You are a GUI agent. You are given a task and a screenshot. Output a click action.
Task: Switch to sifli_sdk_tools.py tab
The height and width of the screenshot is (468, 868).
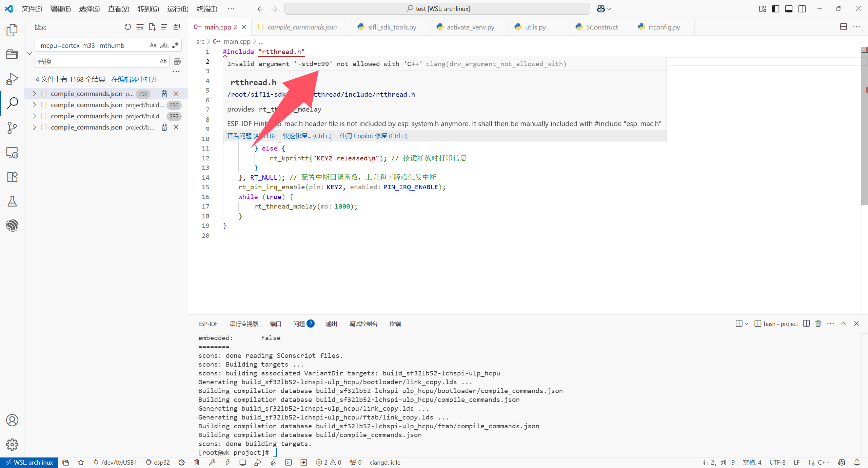[x=392, y=27]
